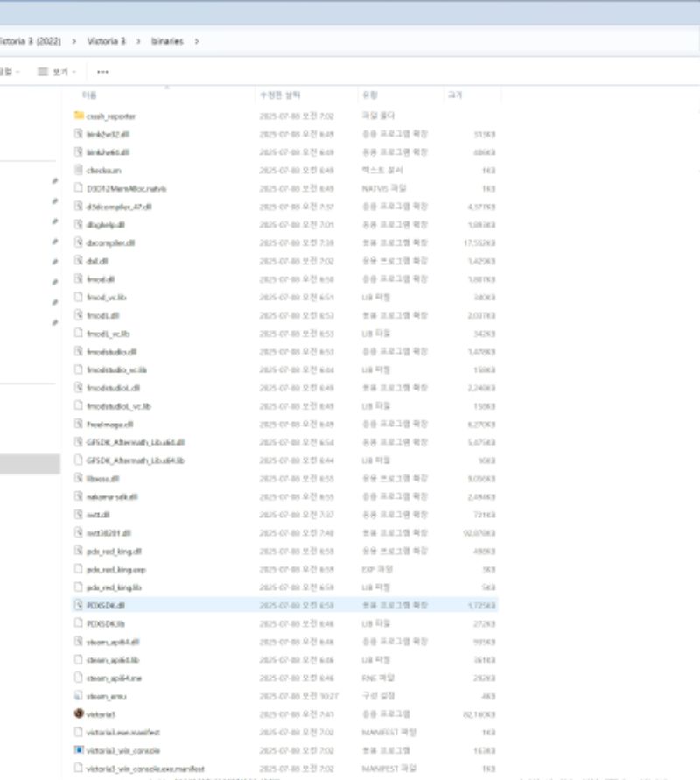The height and width of the screenshot is (780, 700).
Task: Click the victoria3 application icon
Action: click(x=79, y=713)
